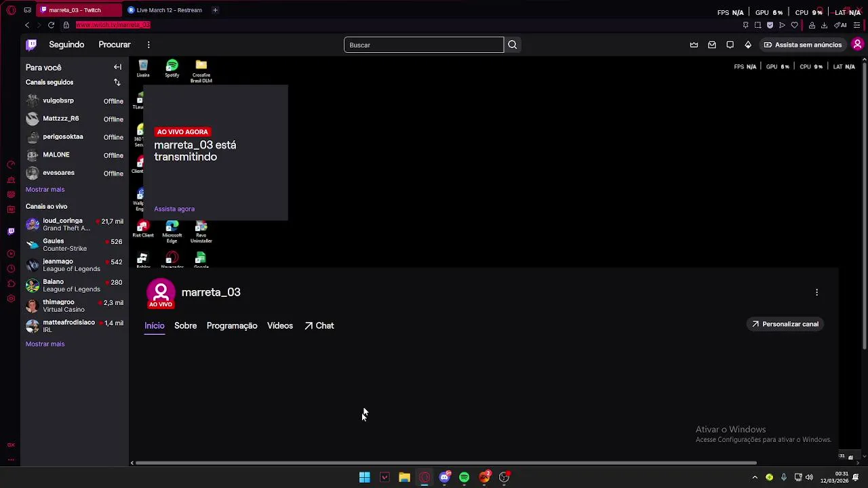
Task: Open the thimagroo Virtual Casino channel
Action: 75,306
